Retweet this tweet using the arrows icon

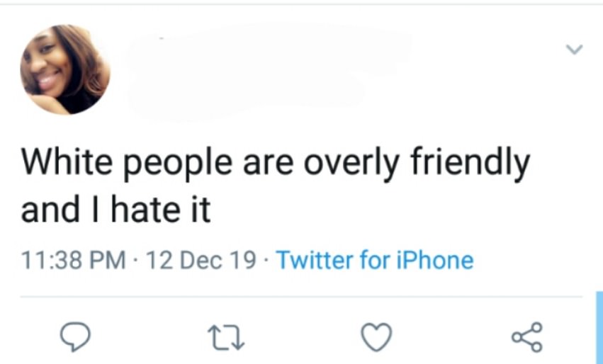coord(226,338)
